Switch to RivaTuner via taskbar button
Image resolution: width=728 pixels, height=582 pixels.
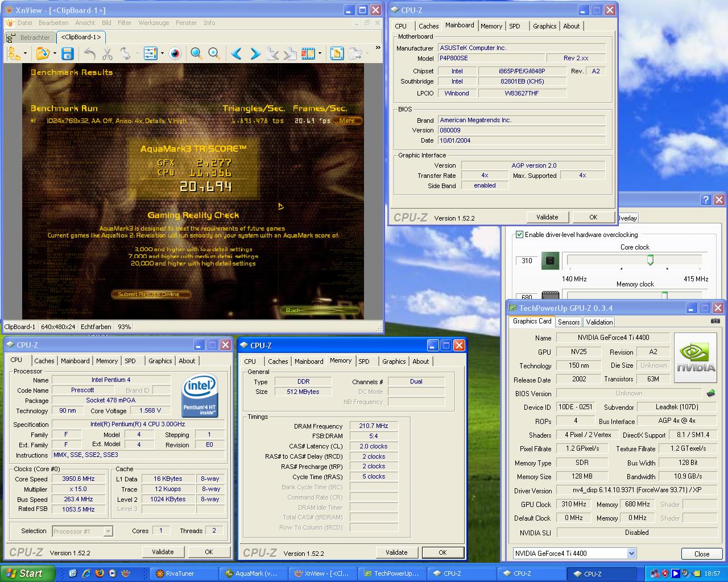coord(184,573)
